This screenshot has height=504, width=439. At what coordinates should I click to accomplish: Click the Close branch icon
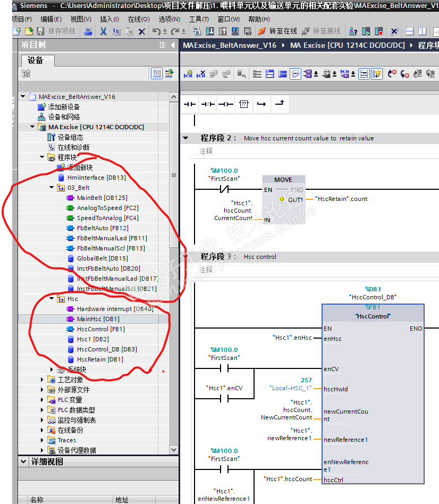point(280,104)
